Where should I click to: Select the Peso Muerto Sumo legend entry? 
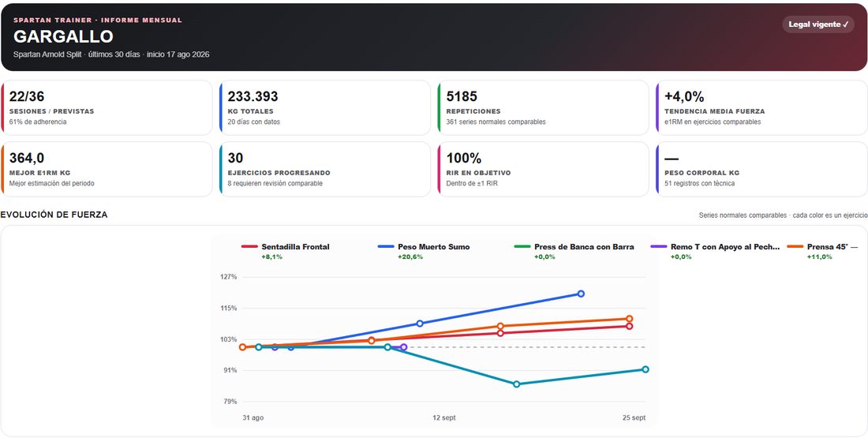tap(424, 252)
